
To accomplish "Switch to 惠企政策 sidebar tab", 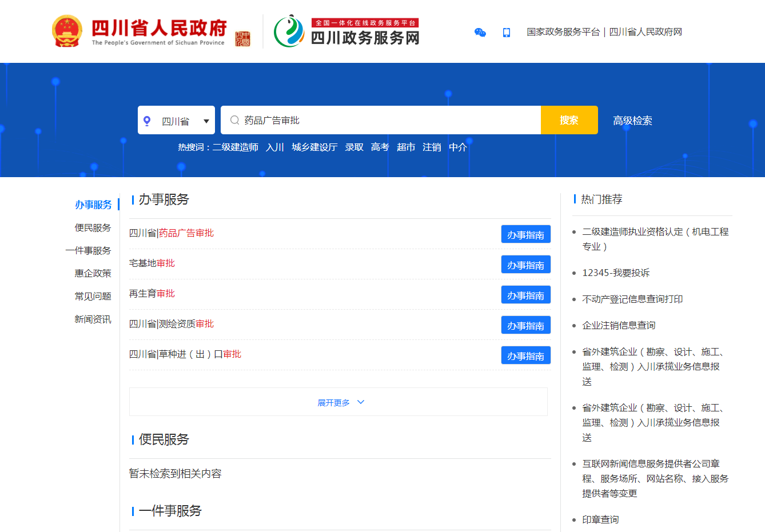I will [93, 273].
